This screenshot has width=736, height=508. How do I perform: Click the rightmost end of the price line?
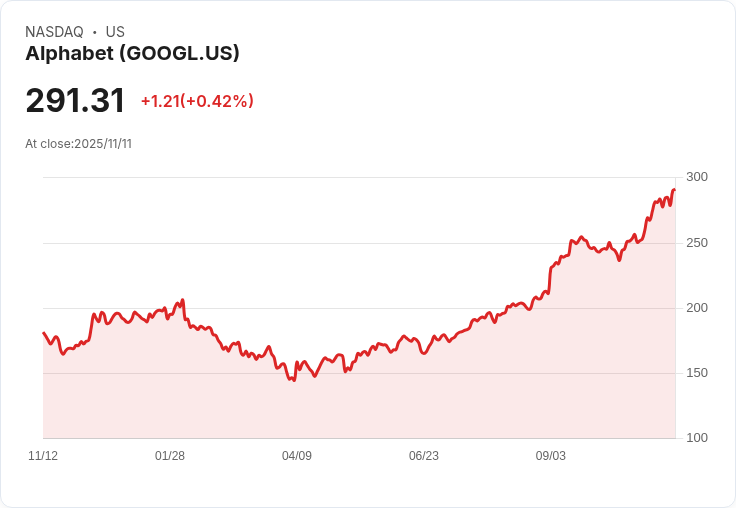click(674, 190)
